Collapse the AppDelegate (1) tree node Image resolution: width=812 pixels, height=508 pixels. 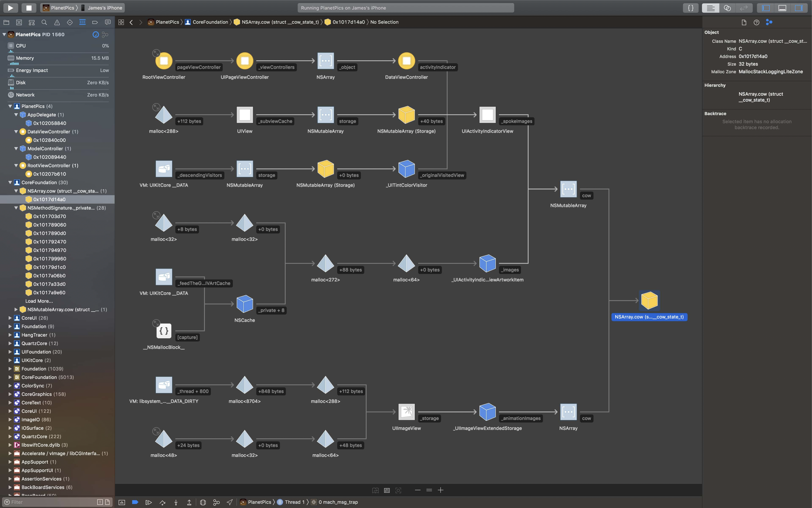coord(16,114)
